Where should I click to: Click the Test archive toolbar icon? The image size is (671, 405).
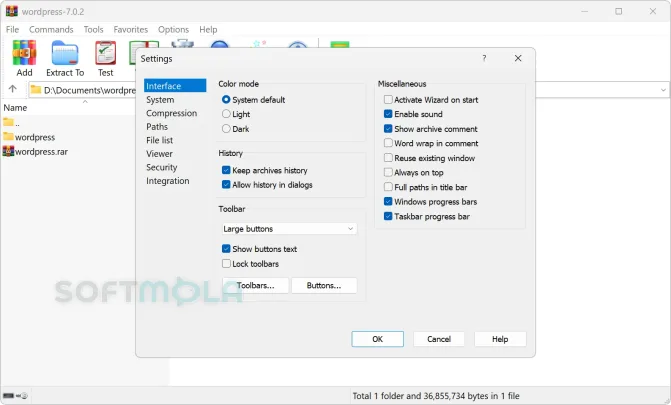point(105,53)
